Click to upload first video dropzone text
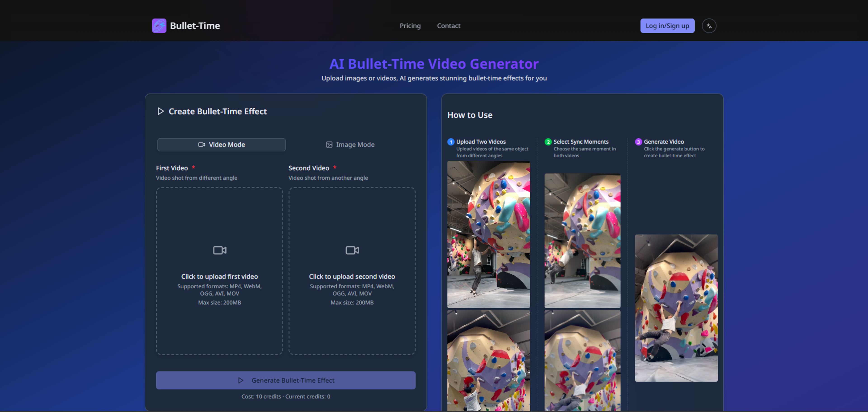Viewport: 868px width, 412px height. [219, 276]
